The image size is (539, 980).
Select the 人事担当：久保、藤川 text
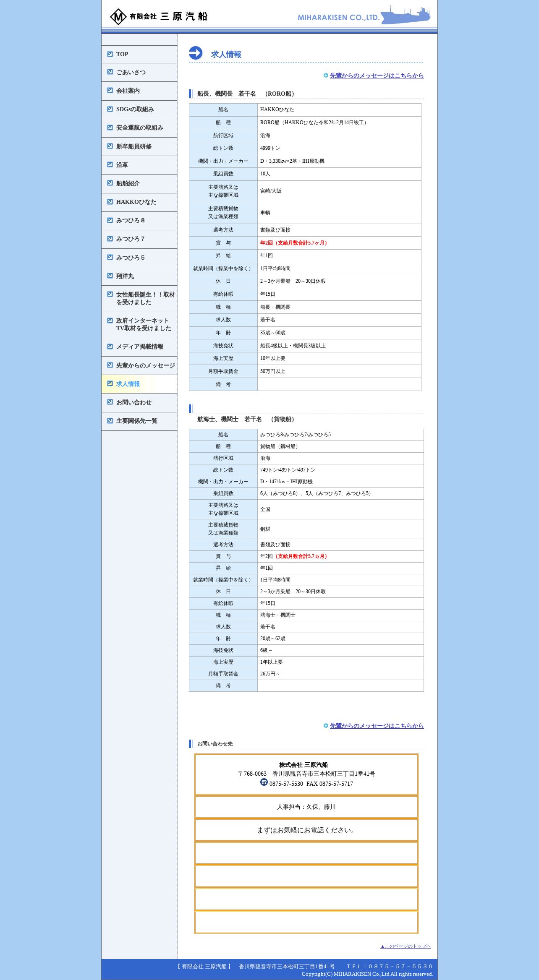pyautogui.click(x=306, y=807)
